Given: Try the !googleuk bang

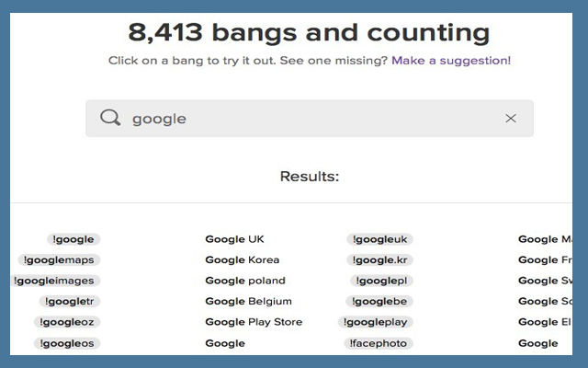Looking at the screenshot, I should pos(379,239).
